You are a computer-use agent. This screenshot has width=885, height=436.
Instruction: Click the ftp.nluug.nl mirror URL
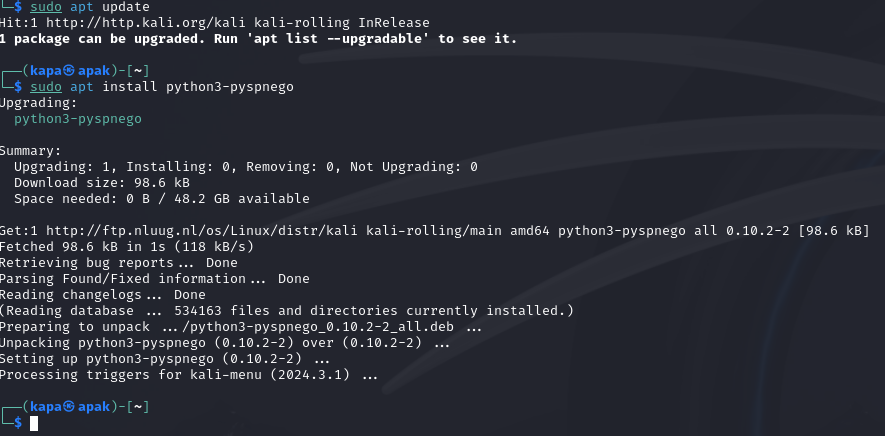171,230
